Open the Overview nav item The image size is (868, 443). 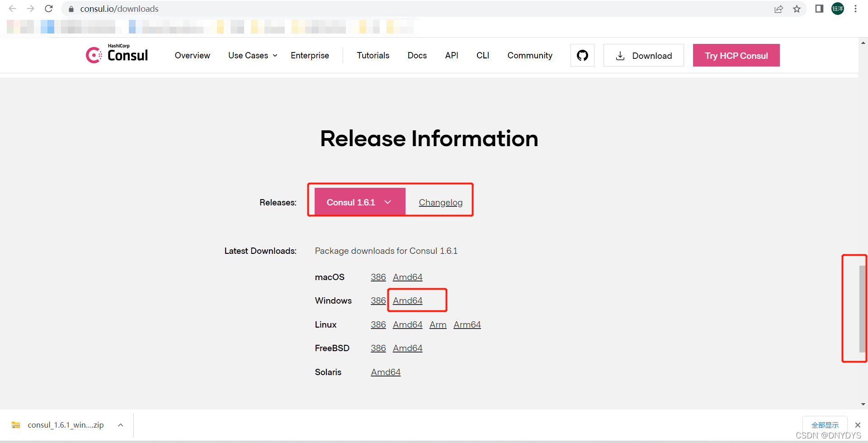pyautogui.click(x=192, y=55)
